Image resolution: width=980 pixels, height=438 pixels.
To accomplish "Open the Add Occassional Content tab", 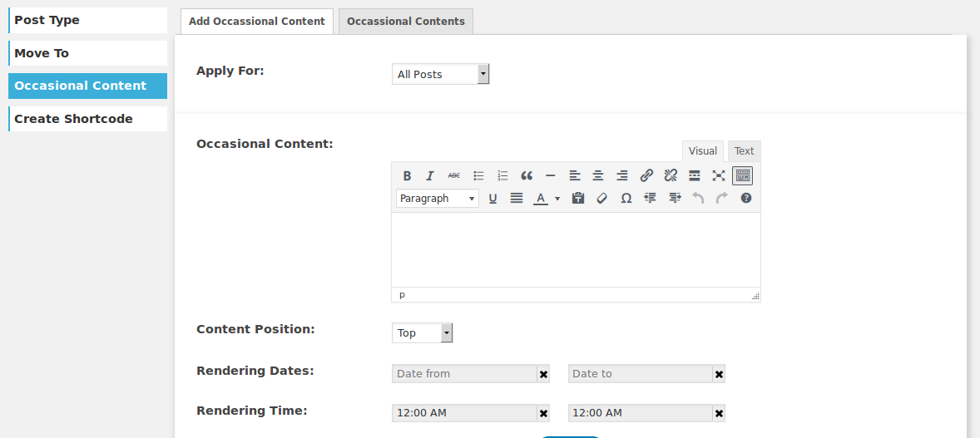I will [257, 22].
